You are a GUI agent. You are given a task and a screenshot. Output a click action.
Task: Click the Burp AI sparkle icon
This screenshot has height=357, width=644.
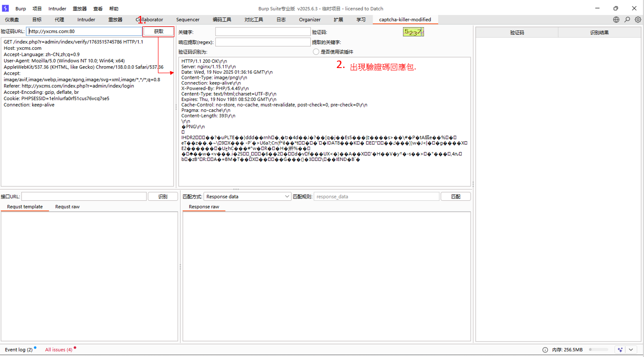click(620, 349)
